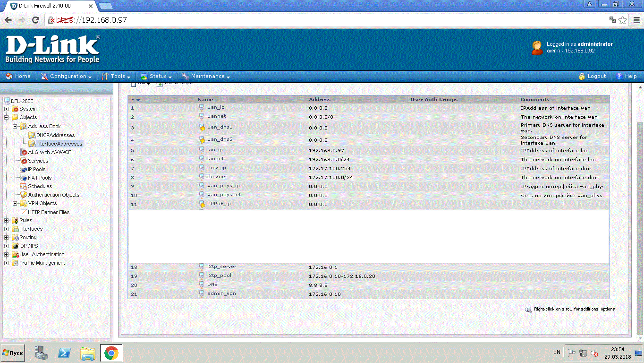Open the Maintenance dropdown menu
This screenshot has width=644, height=363.
pos(206,76)
